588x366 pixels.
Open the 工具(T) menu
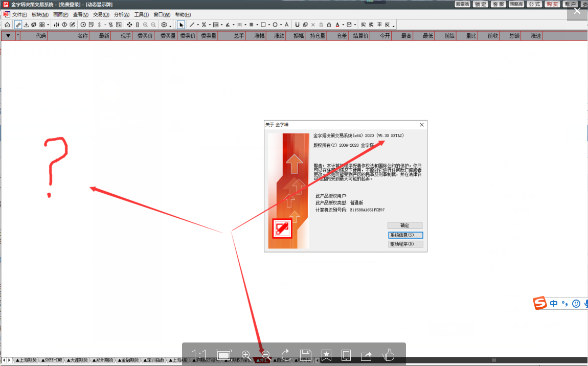pyautogui.click(x=141, y=15)
